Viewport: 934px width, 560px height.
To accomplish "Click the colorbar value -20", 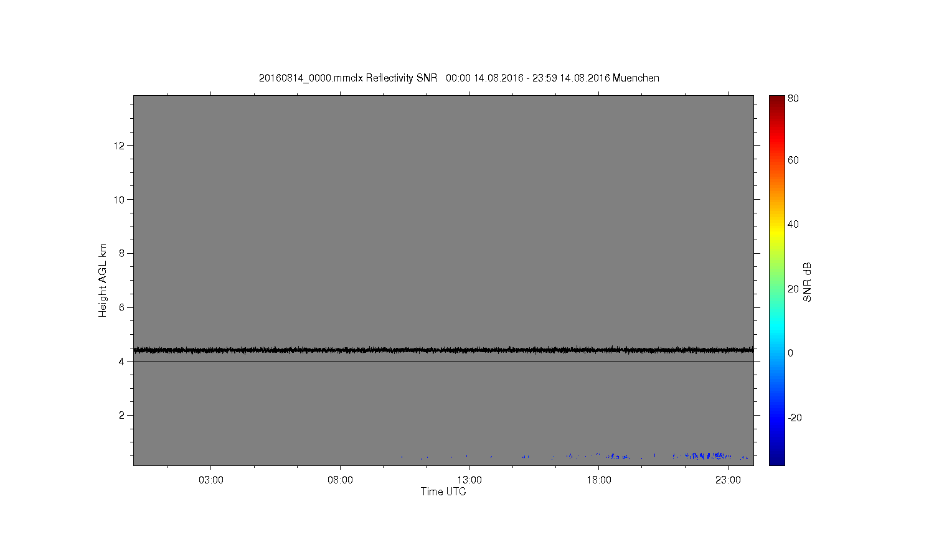I will pyautogui.click(x=795, y=418).
